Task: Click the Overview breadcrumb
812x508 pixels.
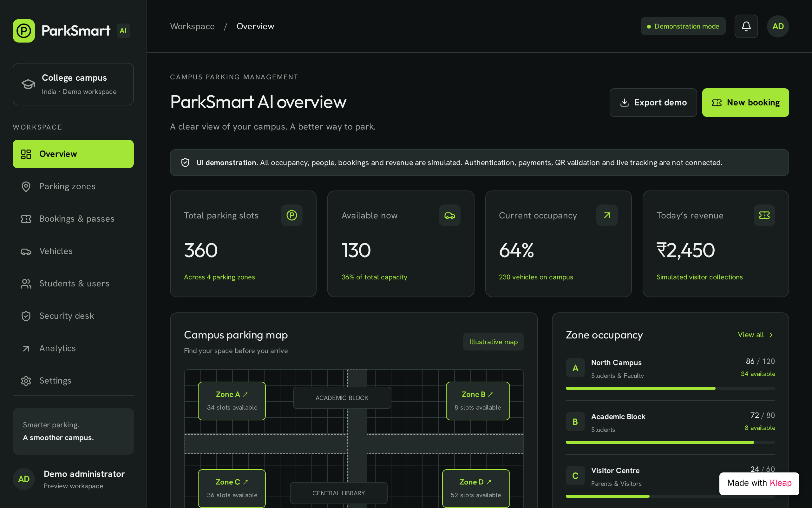Action: (x=255, y=26)
